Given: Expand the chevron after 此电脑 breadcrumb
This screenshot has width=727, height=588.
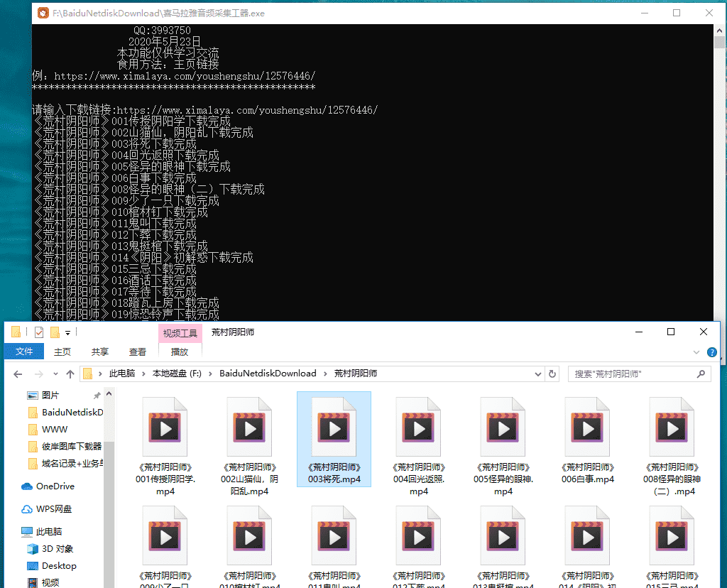Looking at the screenshot, I should (x=143, y=374).
